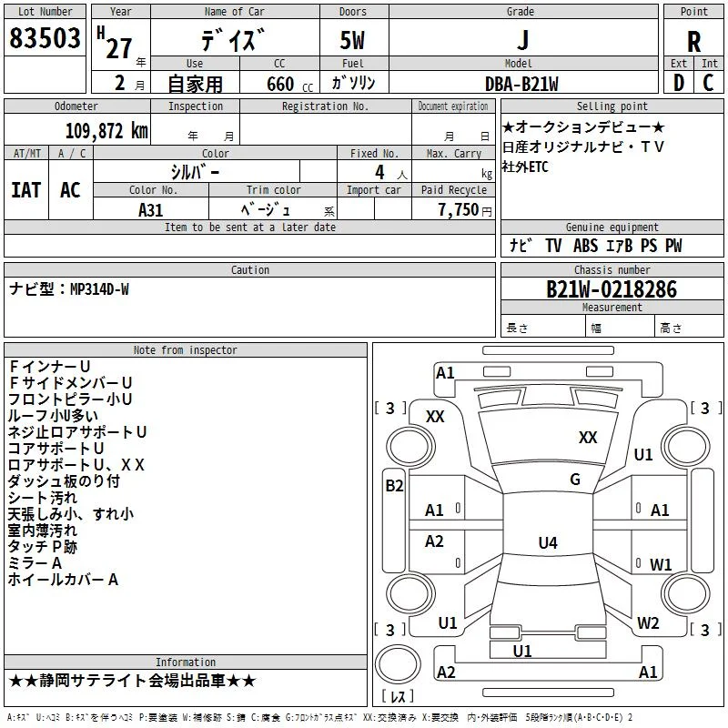Select the 'Note from inspector' header

click(185, 350)
